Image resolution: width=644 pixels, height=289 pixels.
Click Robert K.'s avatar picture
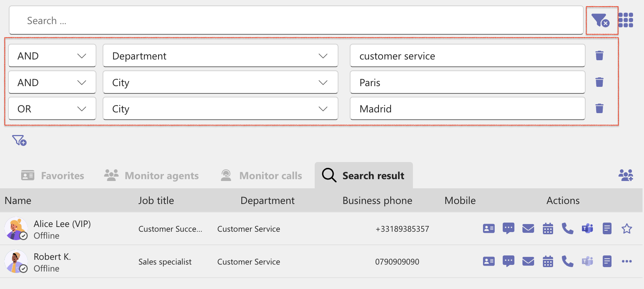click(x=16, y=261)
